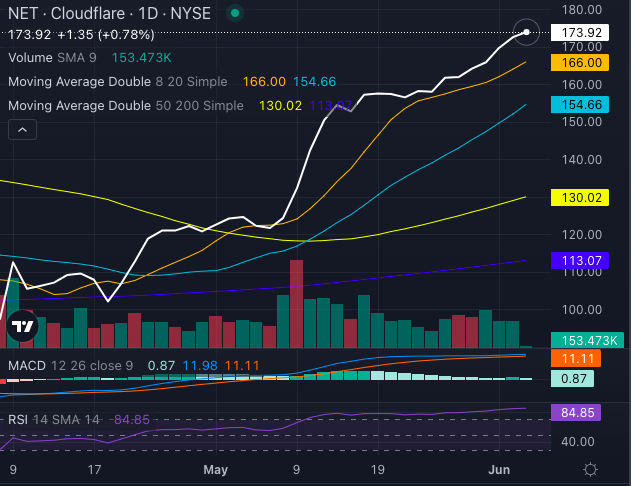Viewport: 631px width, 486px height.
Task: Click the 100.00 price scale value
Action: click(582, 310)
